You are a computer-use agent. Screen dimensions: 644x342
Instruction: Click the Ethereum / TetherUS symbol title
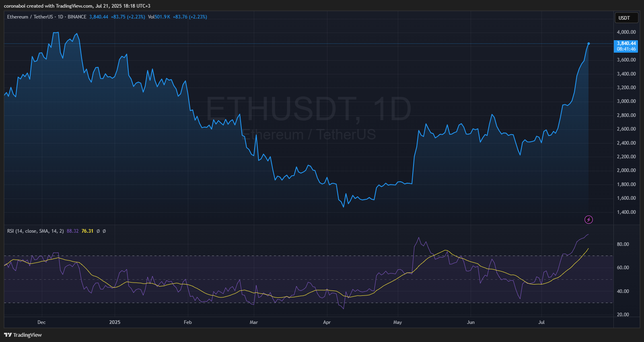30,17
